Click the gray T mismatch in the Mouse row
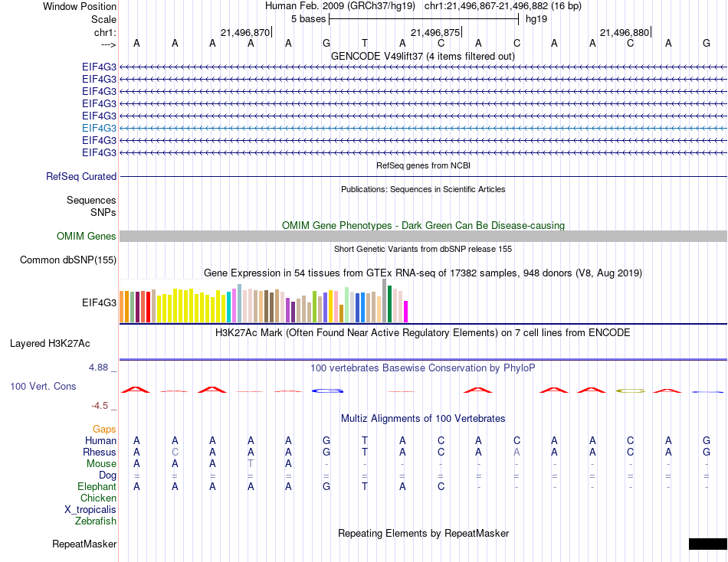This screenshot has height=562, width=728. click(251, 464)
